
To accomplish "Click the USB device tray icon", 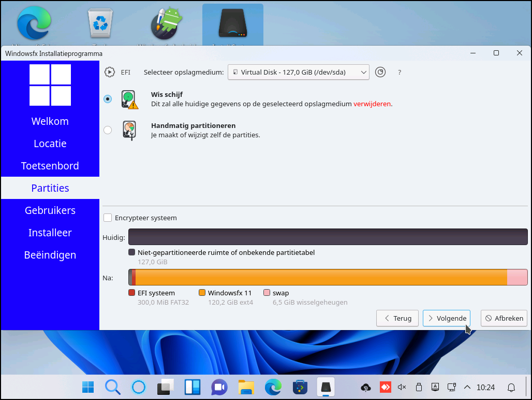I will pos(419,387).
